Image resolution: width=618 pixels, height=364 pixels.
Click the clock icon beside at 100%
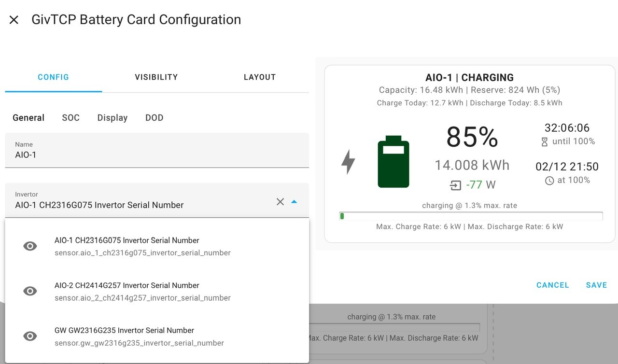549,181
